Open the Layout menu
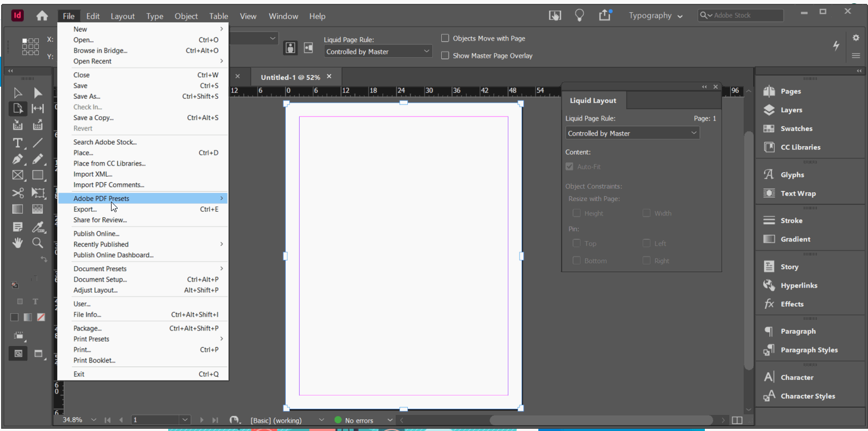The image size is (868, 431). pos(123,16)
